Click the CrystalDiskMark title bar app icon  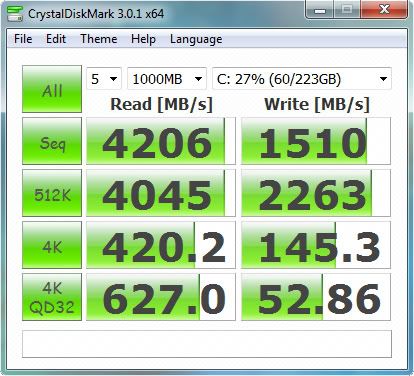(x=15, y=13)
